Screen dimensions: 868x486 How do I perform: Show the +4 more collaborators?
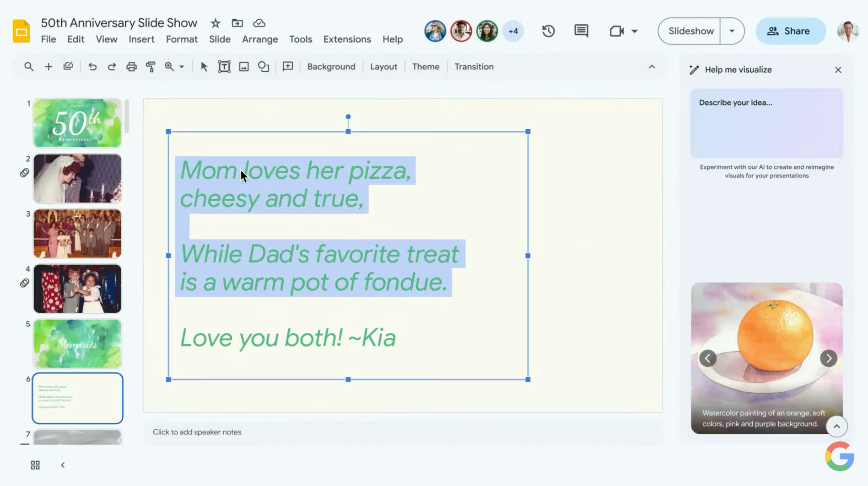pos(513,31)
